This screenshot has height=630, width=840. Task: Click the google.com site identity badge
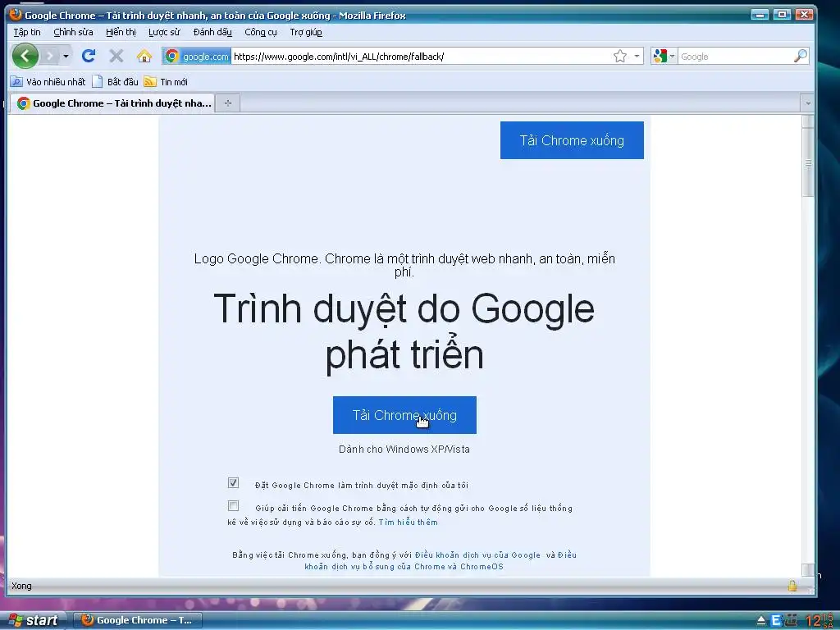point(197,57)
